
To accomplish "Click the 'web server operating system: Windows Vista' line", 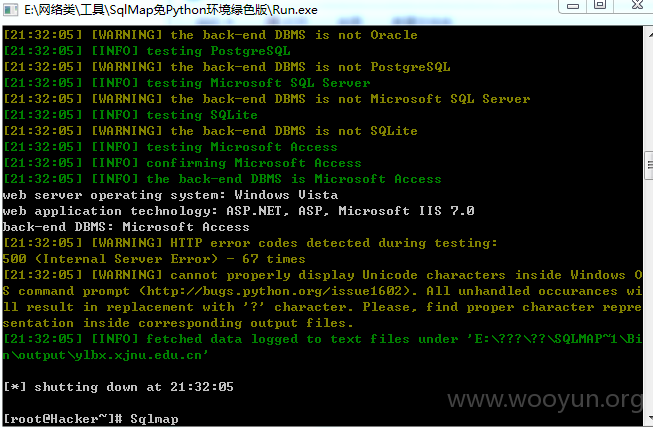I will 170,195.
